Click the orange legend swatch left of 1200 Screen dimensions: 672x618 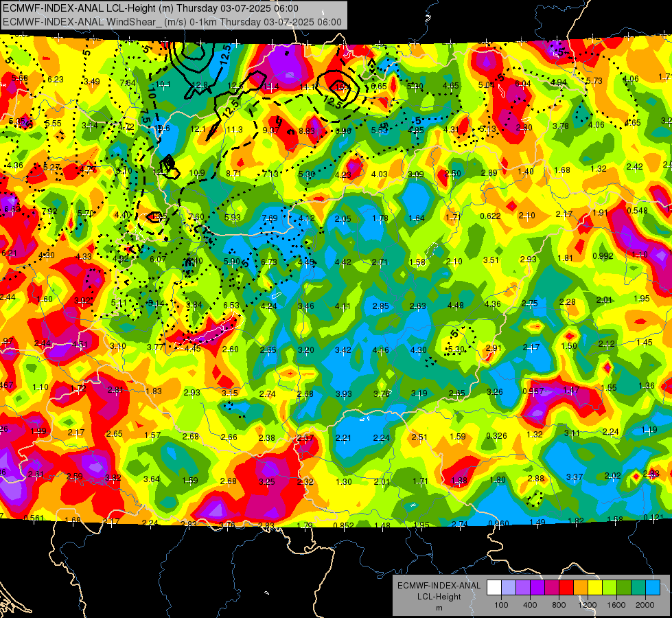[581, 588]
